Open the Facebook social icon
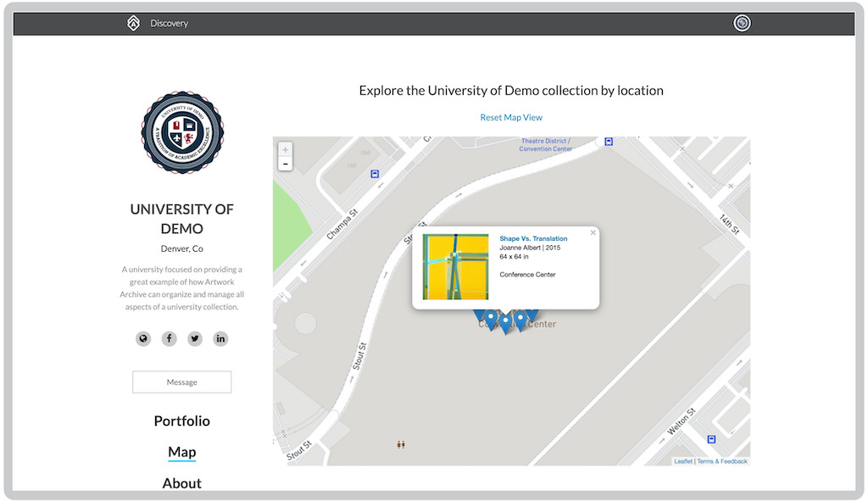Image resolution: width=868 pixels, height=502 pixels. tap(169, 338)
